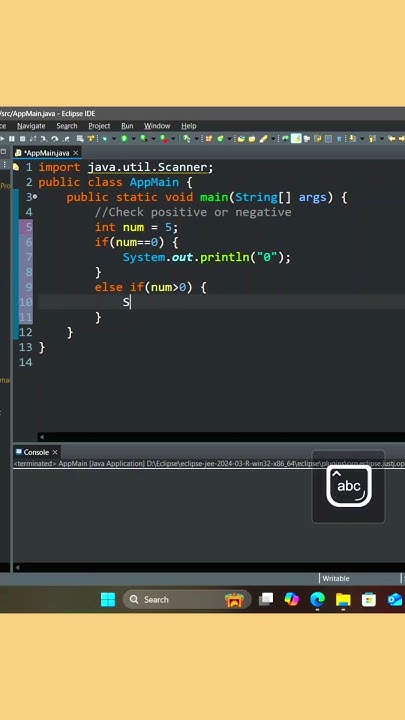The width and height of the screenshot is (405, 720).
Task: Click the External Tools run icon
Action: [x=164, y=138]
